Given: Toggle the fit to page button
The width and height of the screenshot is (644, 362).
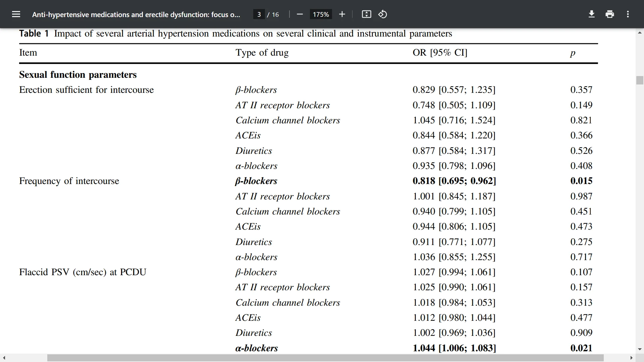Looking at the screenshot, I should (x=367, y=14).
